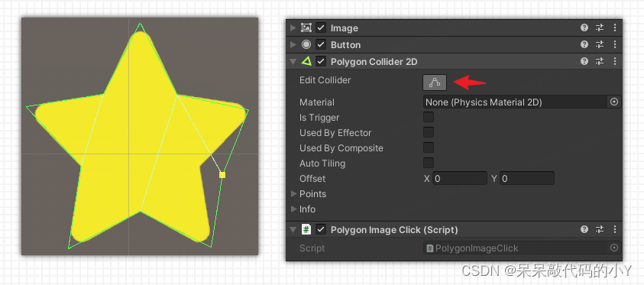Disable the Image component checkbox
The width and height of the screenshot is (644, 285).
point(321,28)
